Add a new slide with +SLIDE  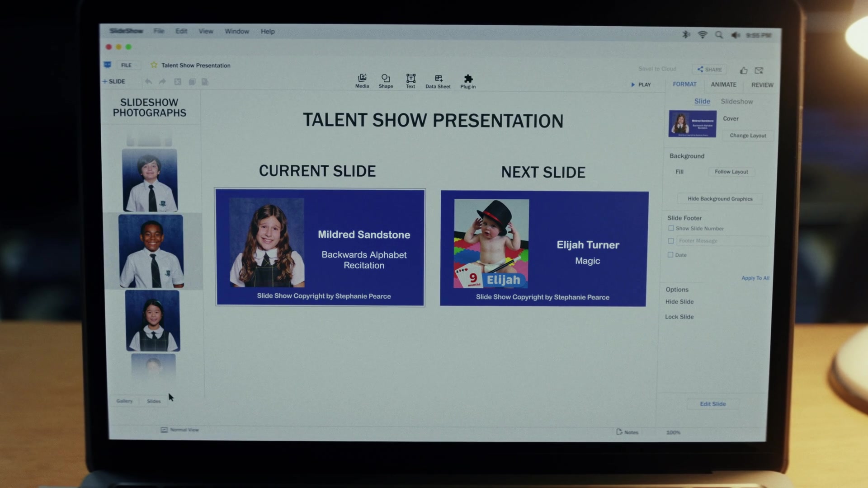pos(114,81)
